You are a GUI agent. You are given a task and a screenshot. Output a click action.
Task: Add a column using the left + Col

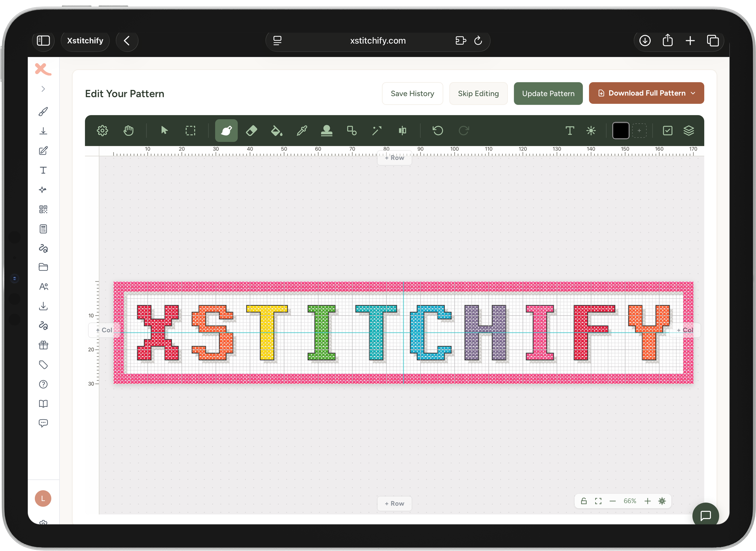coord(104,330)
